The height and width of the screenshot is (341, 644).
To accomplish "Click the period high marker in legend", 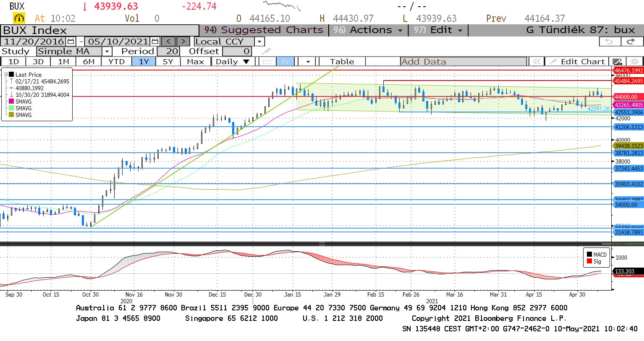I will (11, 81).
